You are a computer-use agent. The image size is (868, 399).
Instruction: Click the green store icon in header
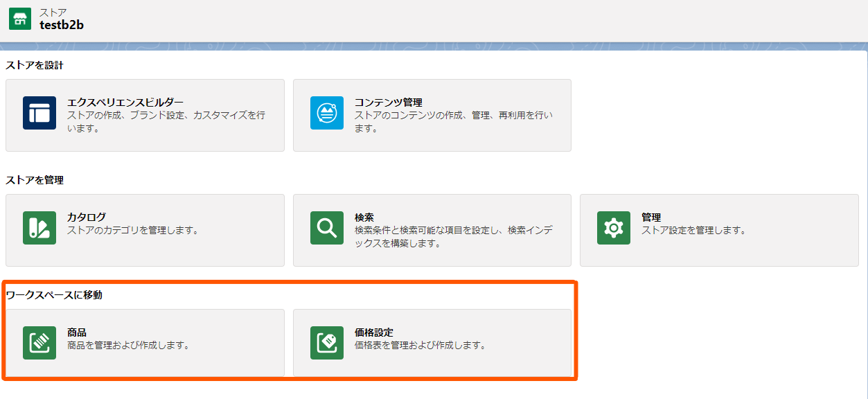[20, 19]
